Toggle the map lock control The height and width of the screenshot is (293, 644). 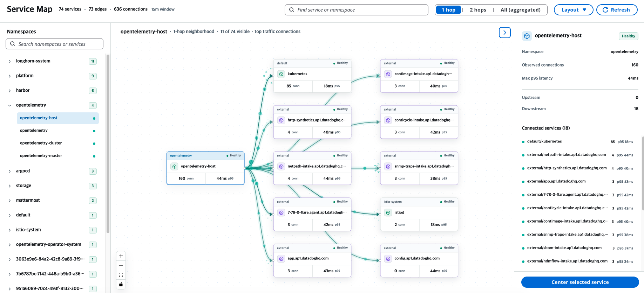[x=121, y=284]
